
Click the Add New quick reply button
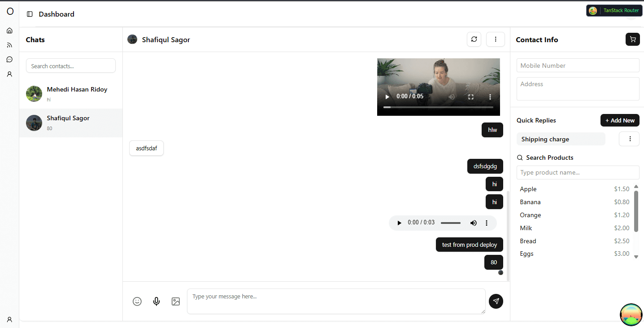(620, 120)
